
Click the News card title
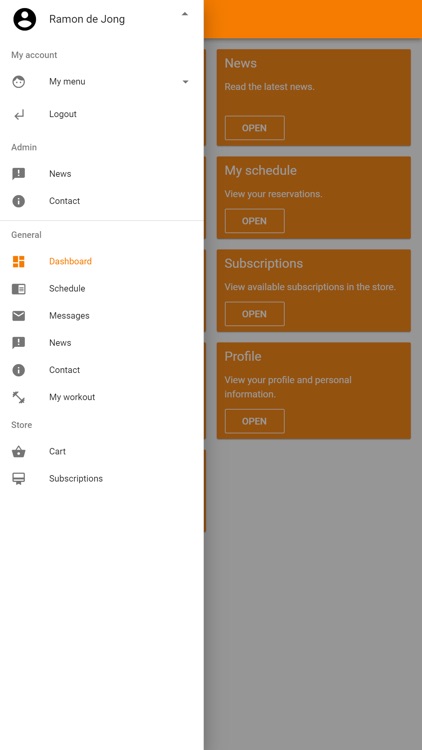tap(241, 63)
